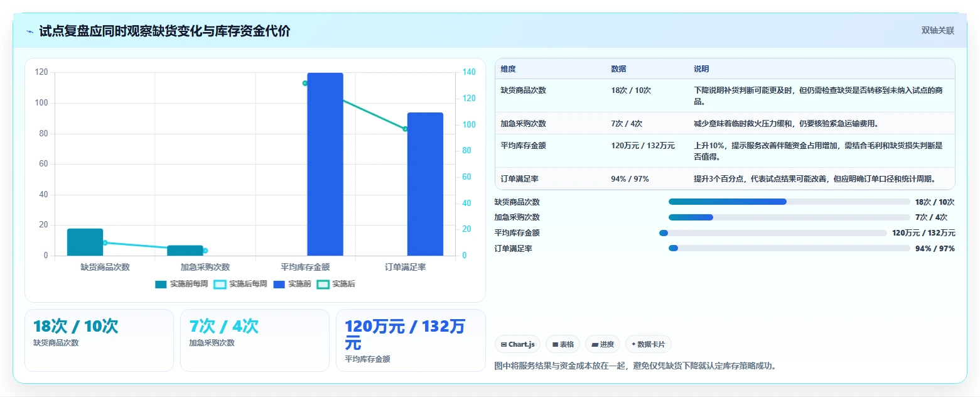Click the 加急采购次数 progress bar
980x397 pixels.
789,217
